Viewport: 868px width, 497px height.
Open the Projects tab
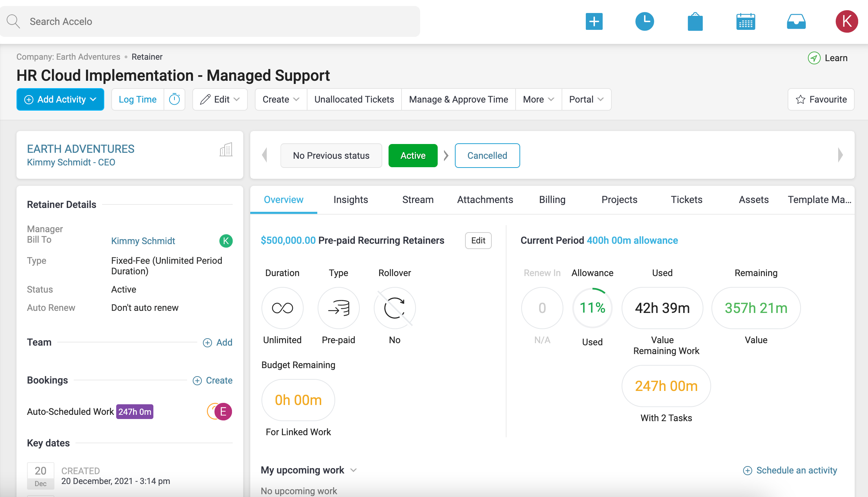pyautogui.click(x=619, y=200)
